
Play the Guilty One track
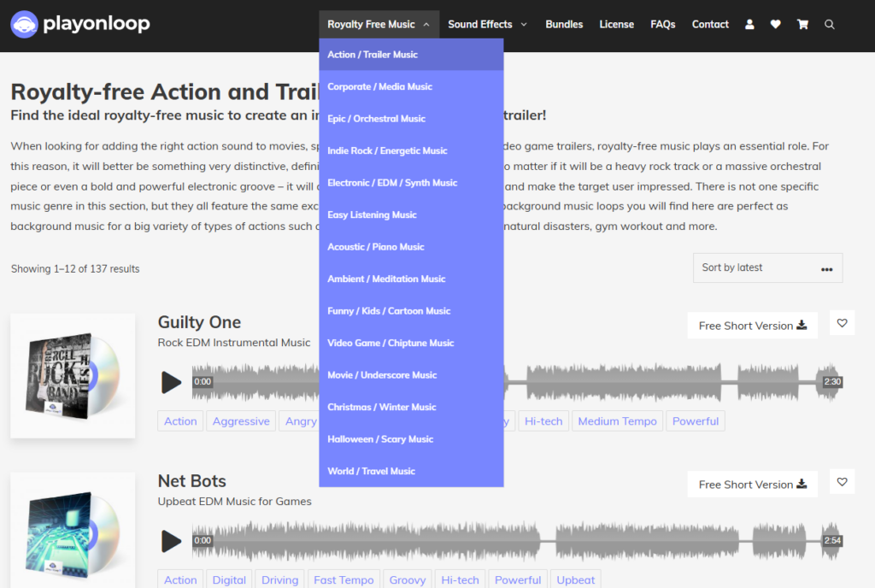(171, 382)
